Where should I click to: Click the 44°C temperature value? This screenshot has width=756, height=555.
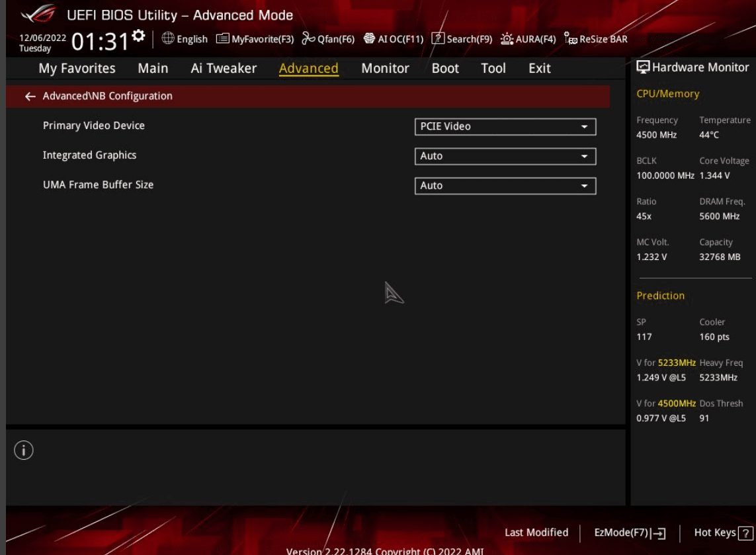[x=709, y=135]
